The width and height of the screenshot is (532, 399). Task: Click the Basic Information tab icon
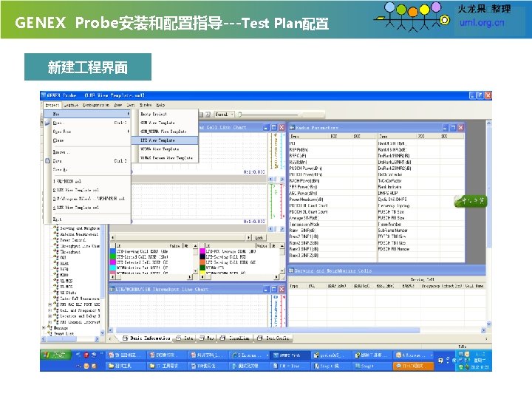coord(125,338)
